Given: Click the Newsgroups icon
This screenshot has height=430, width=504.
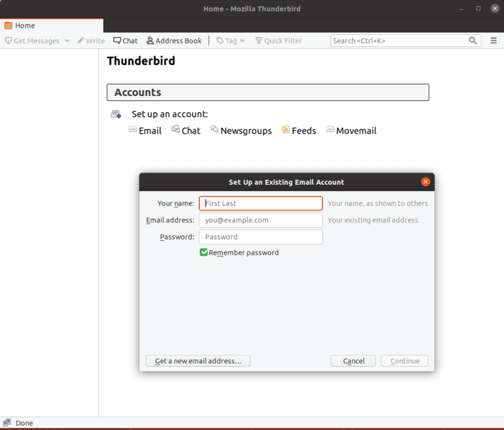Looking at the screenshot, I should [x=214, y=129].
